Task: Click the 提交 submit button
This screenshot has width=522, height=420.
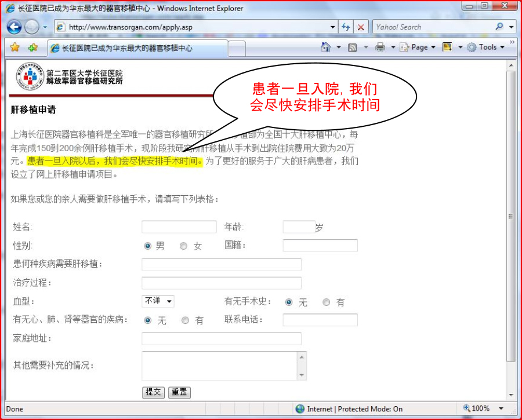Action: (154, 392)
